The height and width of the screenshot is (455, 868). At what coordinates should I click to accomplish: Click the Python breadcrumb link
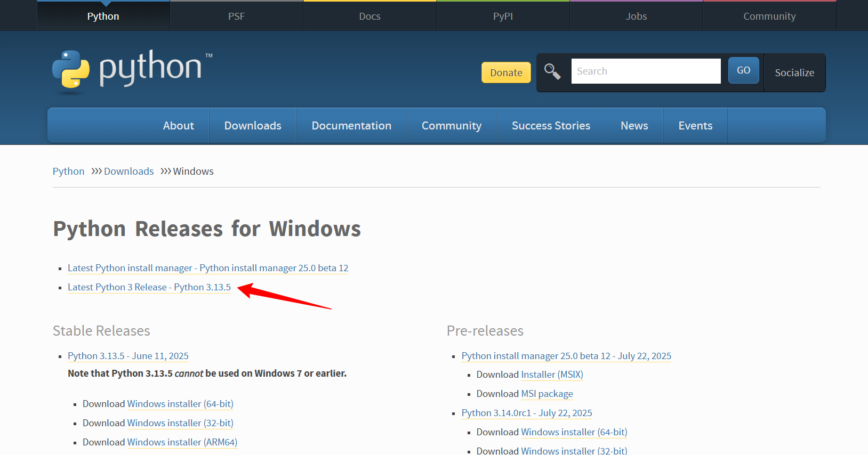click(68, 171)
